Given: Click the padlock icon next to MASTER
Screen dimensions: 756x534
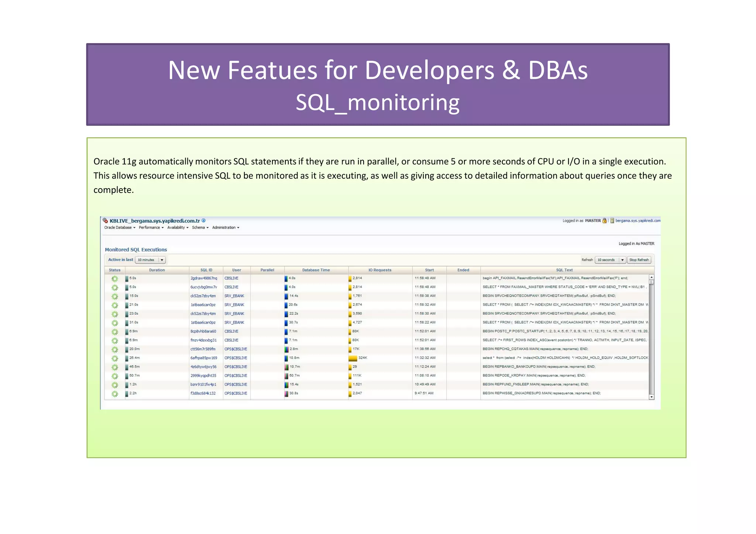Looking at the screenshot, I should pos(604,221).
